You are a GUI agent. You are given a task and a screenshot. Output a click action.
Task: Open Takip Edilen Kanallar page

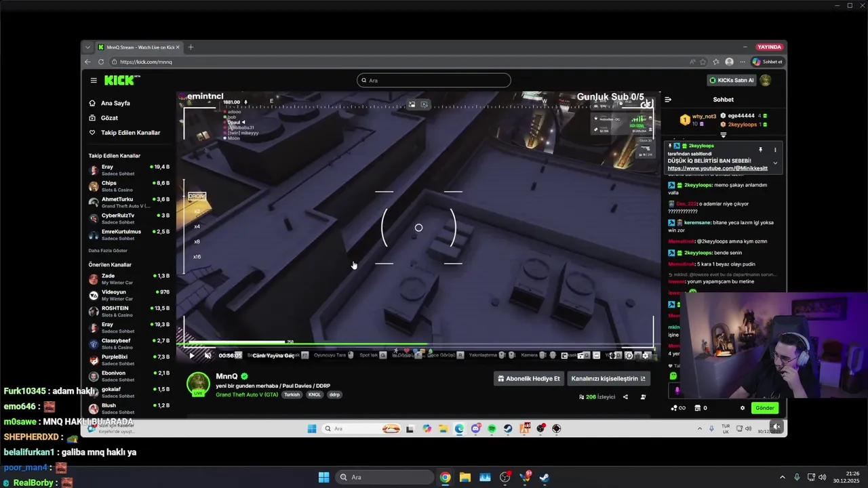point(130,133)
